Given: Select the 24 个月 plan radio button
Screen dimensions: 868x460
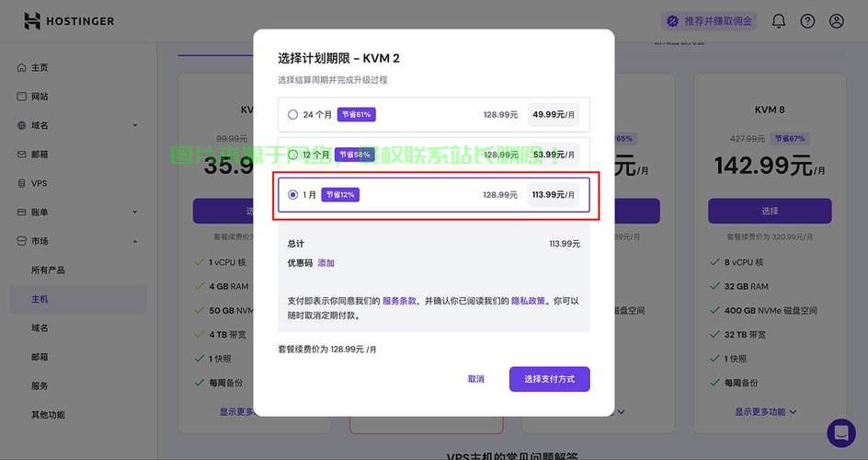Looking at the screenshot, I should [x=292, y=115].
